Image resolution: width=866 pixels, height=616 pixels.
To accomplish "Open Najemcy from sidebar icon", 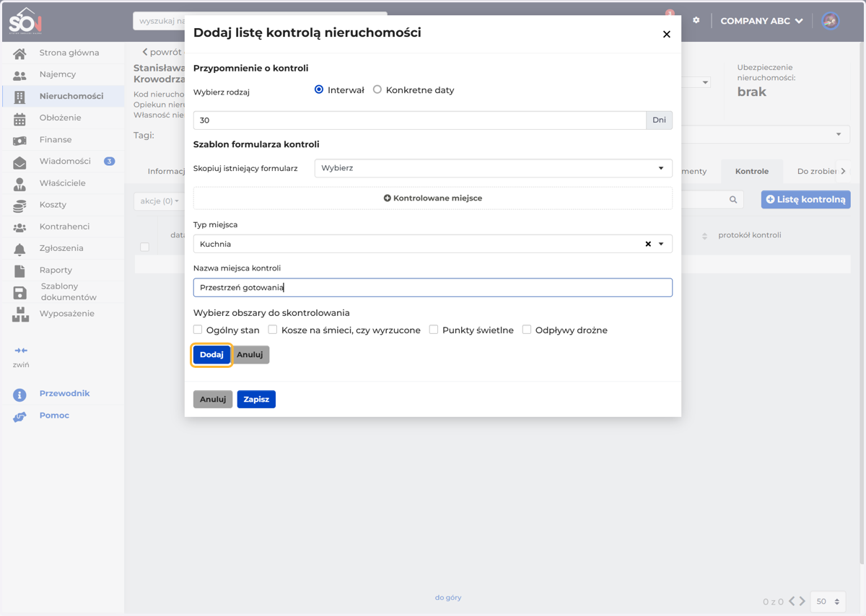I will (x=19, y=75).
